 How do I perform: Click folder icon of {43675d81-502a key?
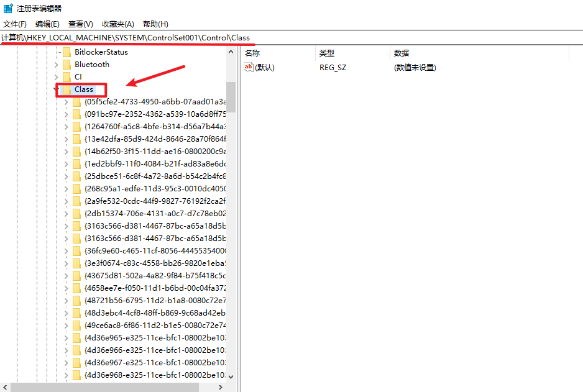[76, 276]
